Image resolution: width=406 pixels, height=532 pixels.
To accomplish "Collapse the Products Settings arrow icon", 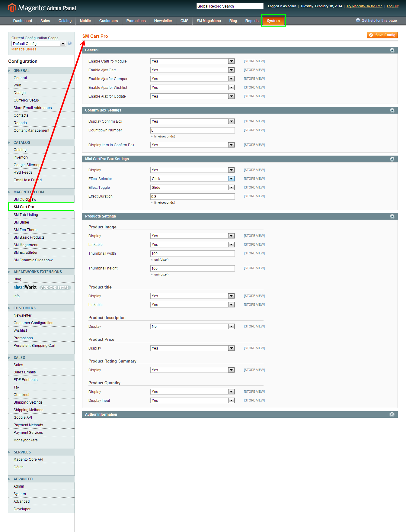I will tap(392, 216).
